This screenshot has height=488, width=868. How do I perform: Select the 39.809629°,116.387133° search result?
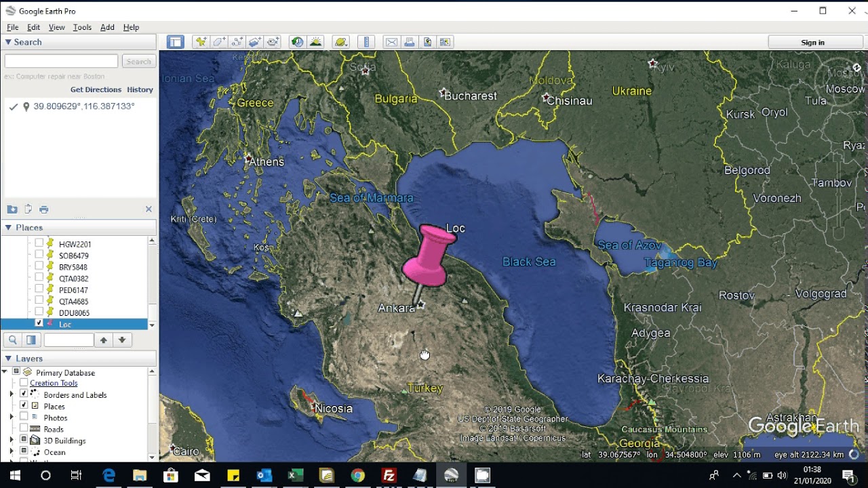84,106
